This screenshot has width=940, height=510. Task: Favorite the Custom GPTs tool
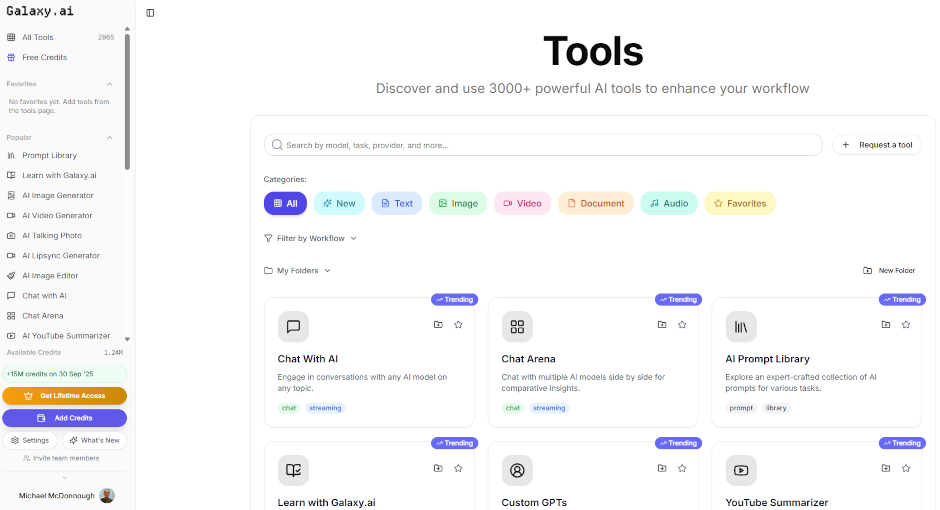click(682, 469)
